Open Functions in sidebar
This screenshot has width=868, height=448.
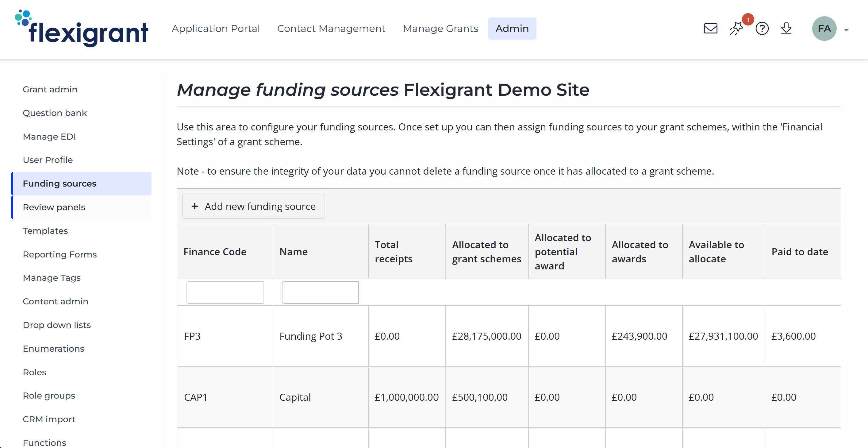pyautogui.click(x=44, y=442)
